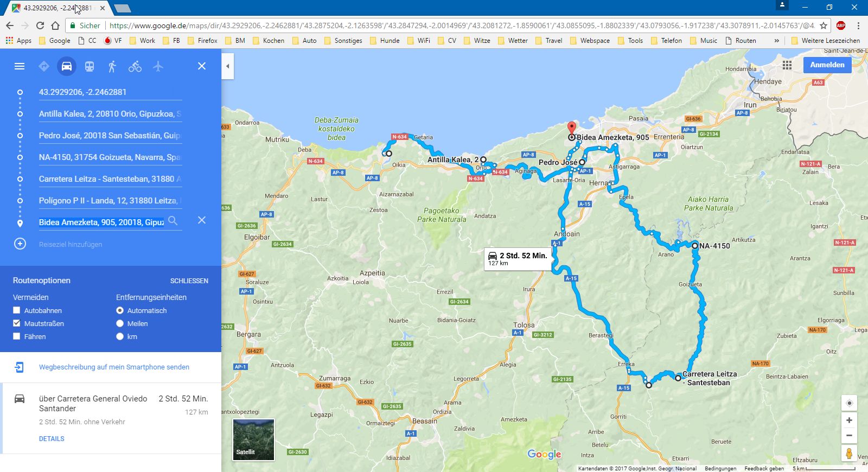Switch to public transit mode
The height and width of the screenshot is (472, 868).
point(90,66)
